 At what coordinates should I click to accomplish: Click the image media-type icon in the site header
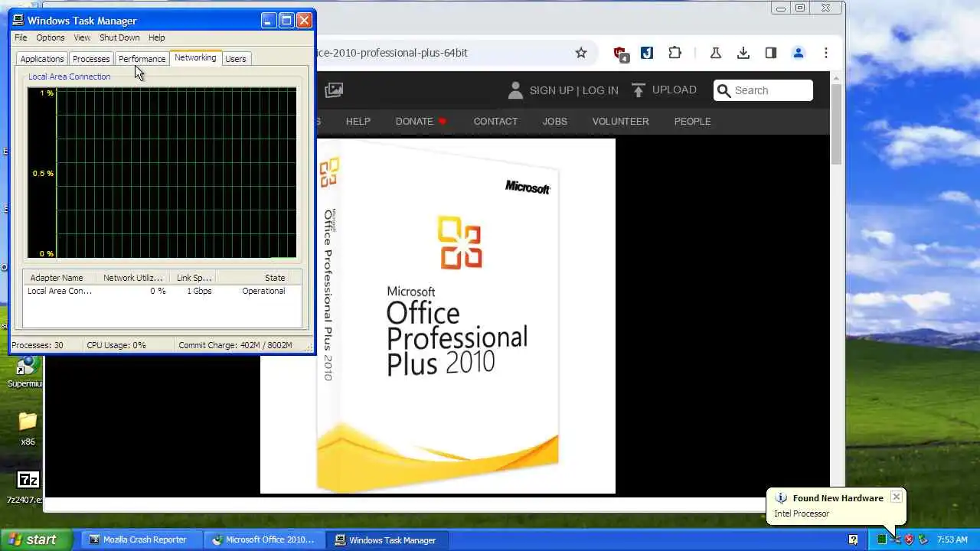click(x=334, y=90)
